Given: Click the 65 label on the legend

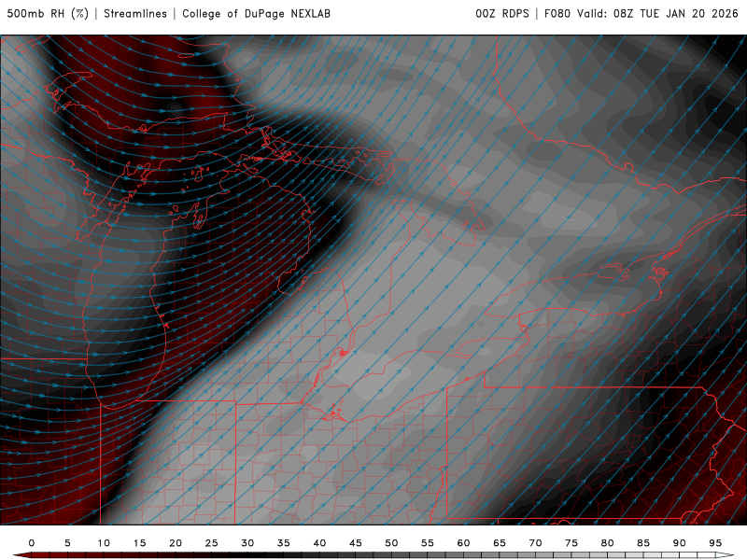Looking at the screenshot, I should click(x=500, y=543).
